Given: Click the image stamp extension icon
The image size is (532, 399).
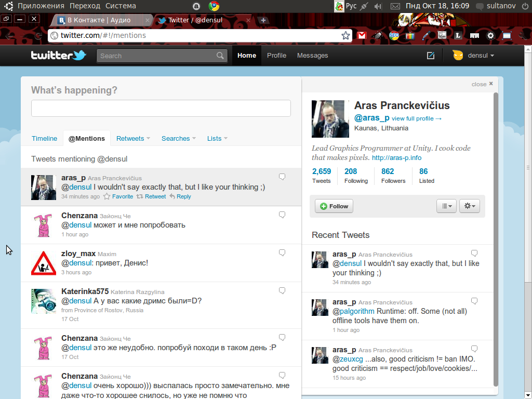Looking at the screenshot, I should 442,35.
